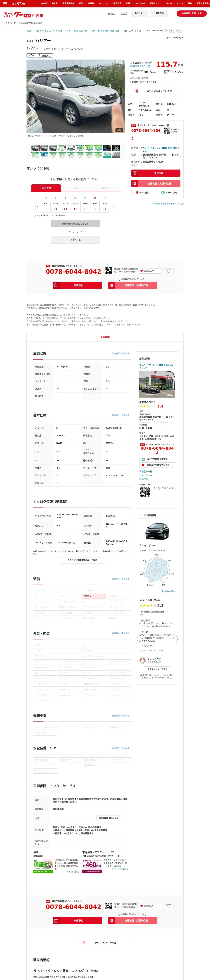The width and height of the screenshot is (210, 980).
Task: Open 装備略号/用語解説 link beside 基本仕様
Action: 120,415
